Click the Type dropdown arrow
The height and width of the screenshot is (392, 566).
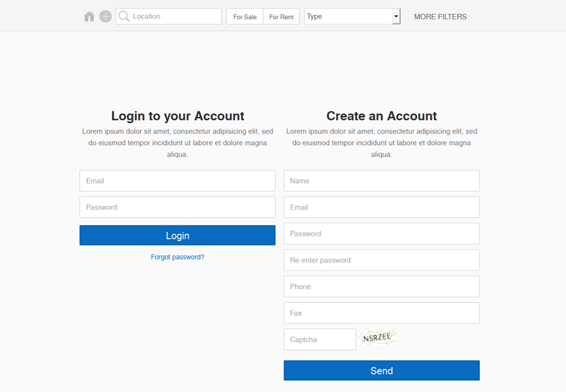click(396, 16)
